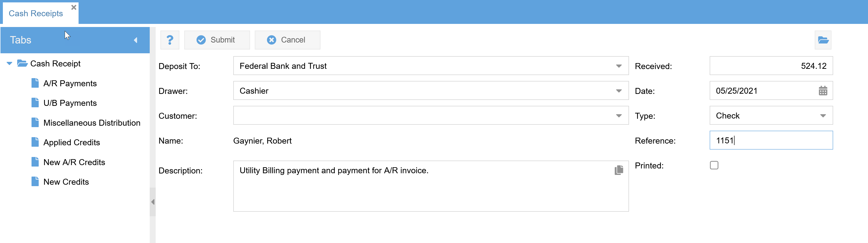Viewport: 868px width, 243px height.
Task: Close the Cash Receipts tab
Action: pos(74,7)
